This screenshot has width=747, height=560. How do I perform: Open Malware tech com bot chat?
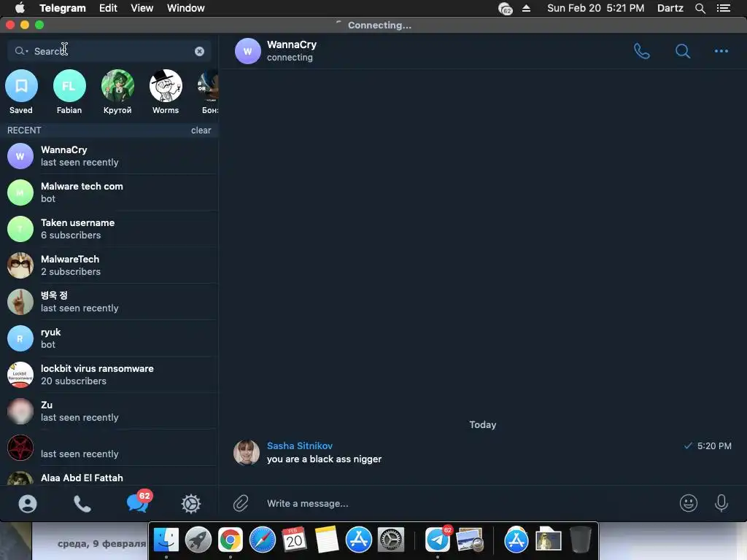(109, 192)
